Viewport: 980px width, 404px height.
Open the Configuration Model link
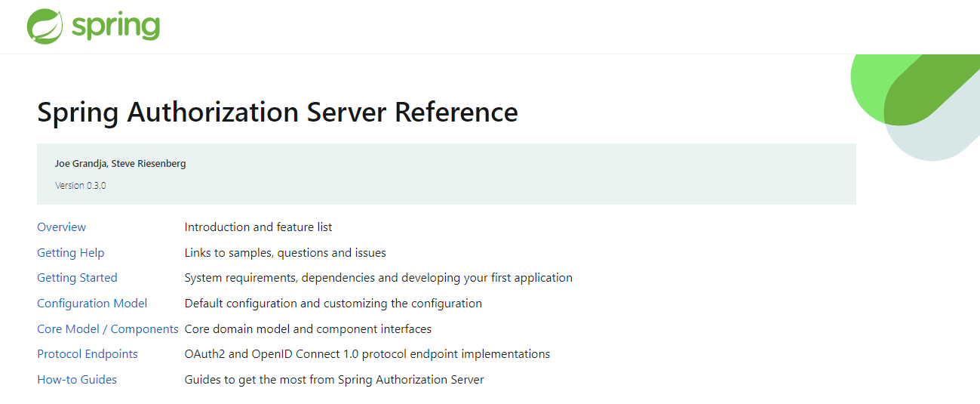coord(92,304)
